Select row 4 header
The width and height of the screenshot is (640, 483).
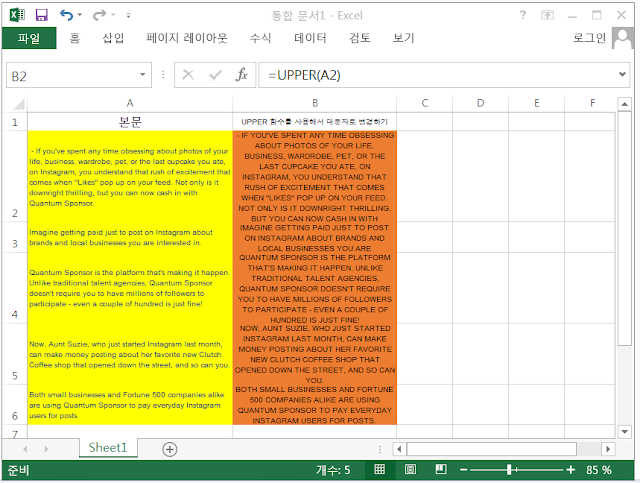(15, 288)
